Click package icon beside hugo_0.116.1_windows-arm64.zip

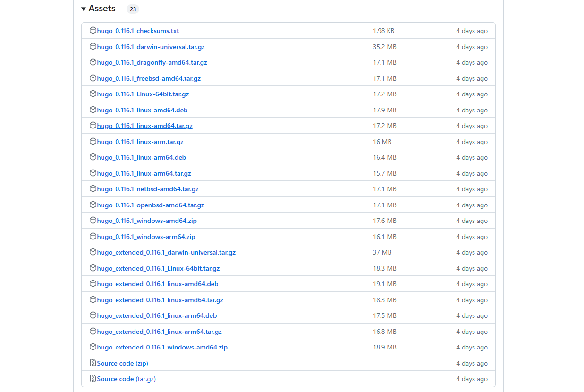click(93, 237)
